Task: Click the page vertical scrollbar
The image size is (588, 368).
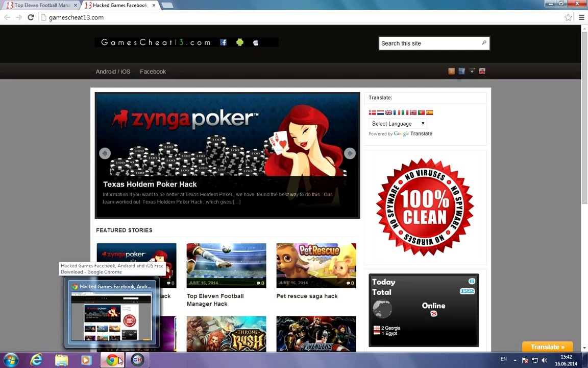Action: (584, 118)
